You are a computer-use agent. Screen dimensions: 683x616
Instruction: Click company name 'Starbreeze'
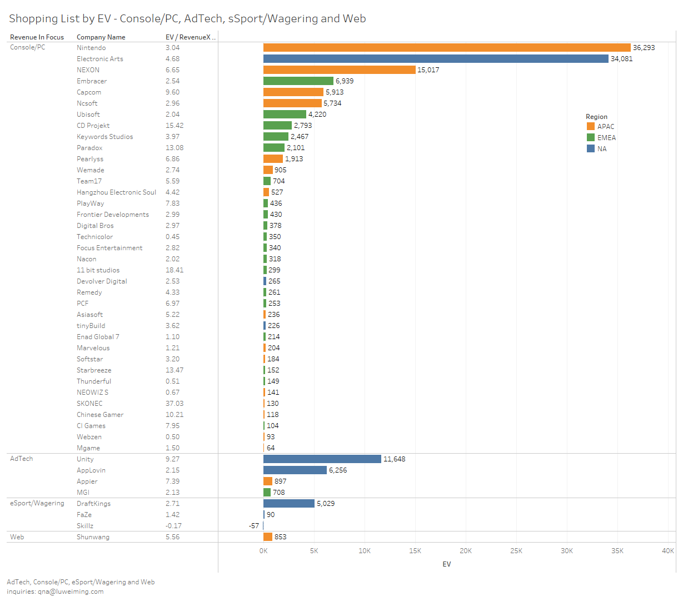94,370
